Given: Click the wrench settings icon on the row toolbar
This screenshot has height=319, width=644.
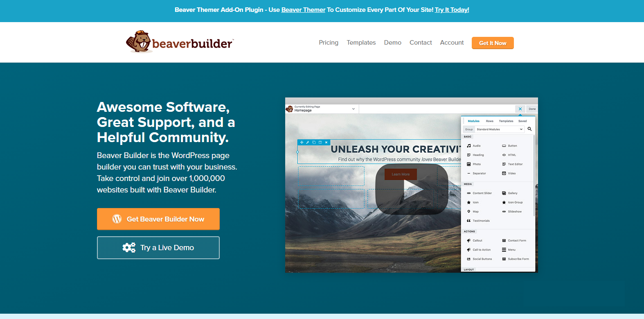Looking at the screenshot, I should pos(308,143).
